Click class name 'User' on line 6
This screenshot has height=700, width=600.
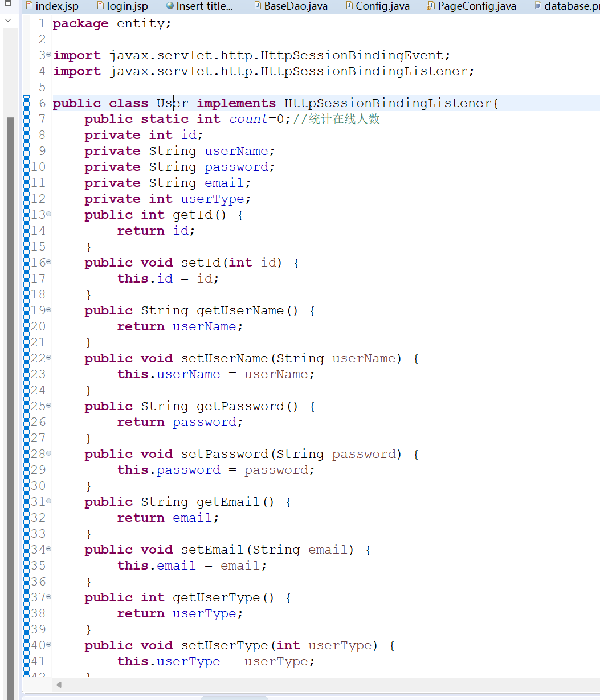click(x=173, y=103)
